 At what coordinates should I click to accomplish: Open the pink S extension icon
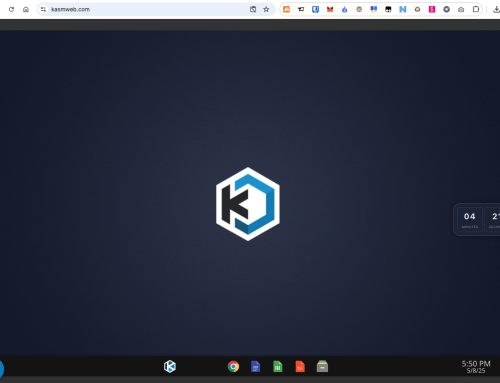[432, 9]
